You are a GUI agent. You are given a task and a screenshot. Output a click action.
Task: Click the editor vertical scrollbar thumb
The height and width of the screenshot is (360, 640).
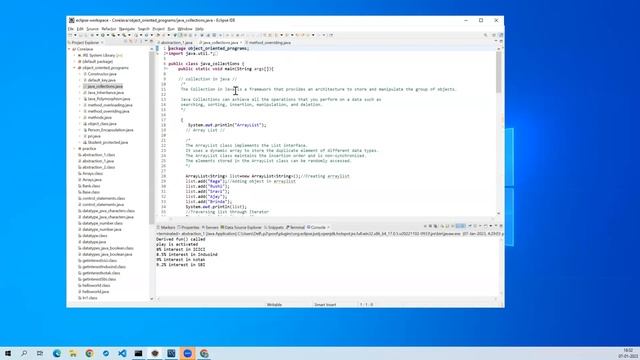click(x=498, y=72)
